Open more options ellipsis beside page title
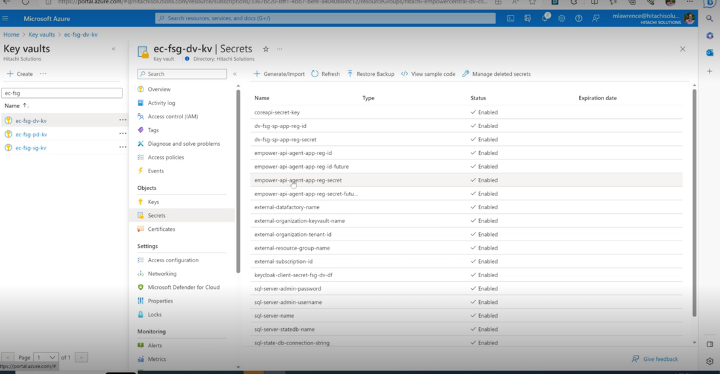Viewport: 720px width, 374px height. pyautogui.click(x=279, y=49)
